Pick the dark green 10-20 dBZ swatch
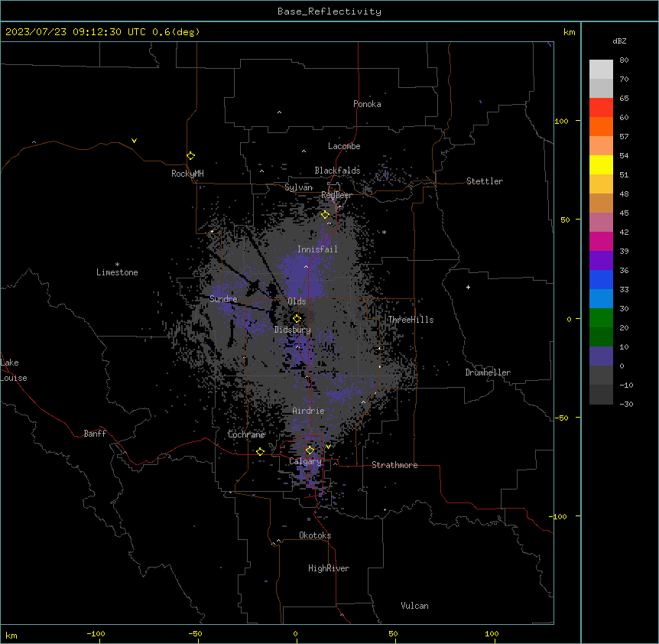Image resolution: width=659 pixels, height=644 pixels. click(601, 337)
